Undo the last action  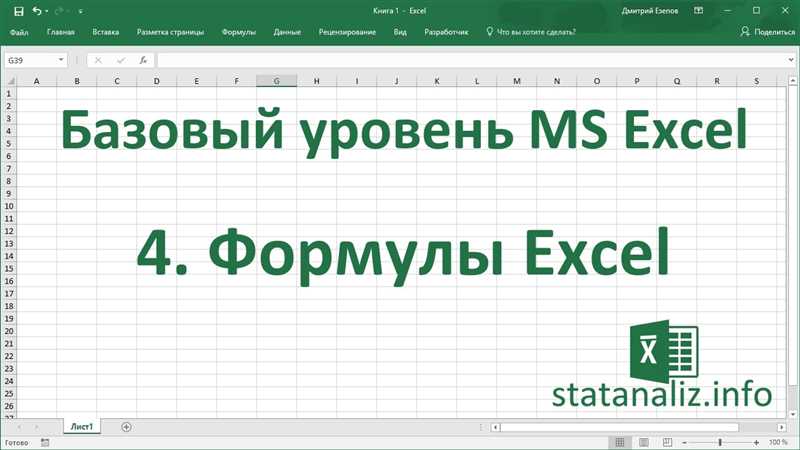click(x=36, y=11)
